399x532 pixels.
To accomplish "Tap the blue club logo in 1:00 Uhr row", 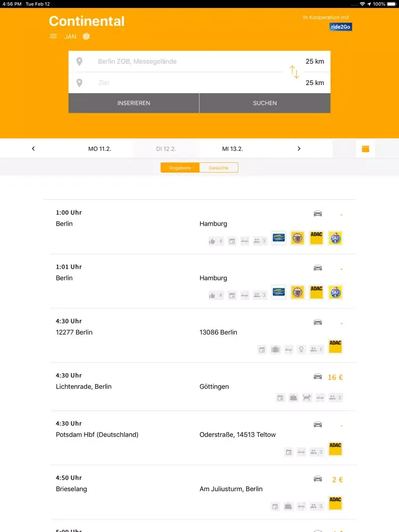I will tap(279, 238).
